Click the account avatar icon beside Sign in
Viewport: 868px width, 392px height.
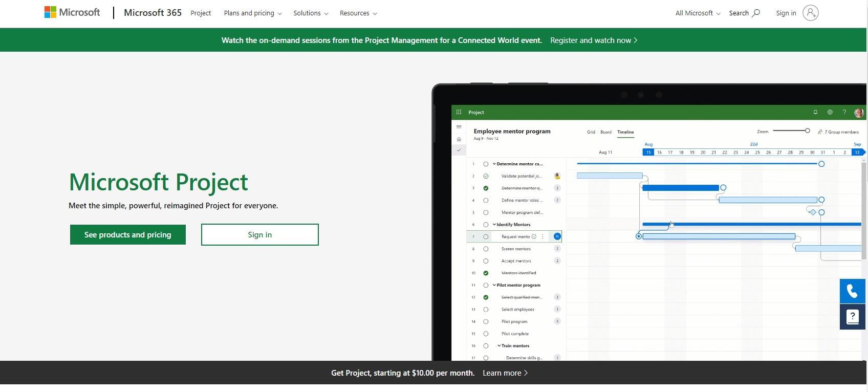[811, 13]
